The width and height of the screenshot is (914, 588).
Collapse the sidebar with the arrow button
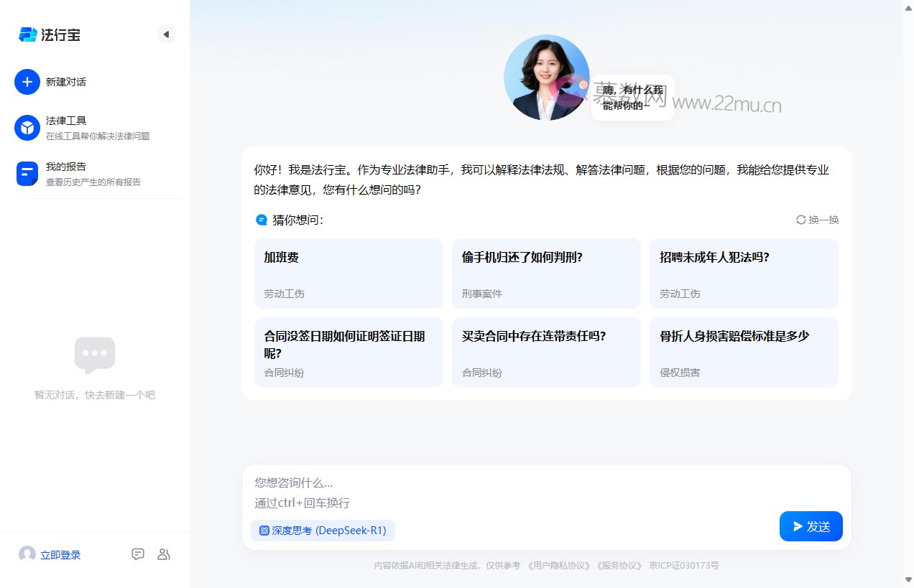(x=166, y=34)
